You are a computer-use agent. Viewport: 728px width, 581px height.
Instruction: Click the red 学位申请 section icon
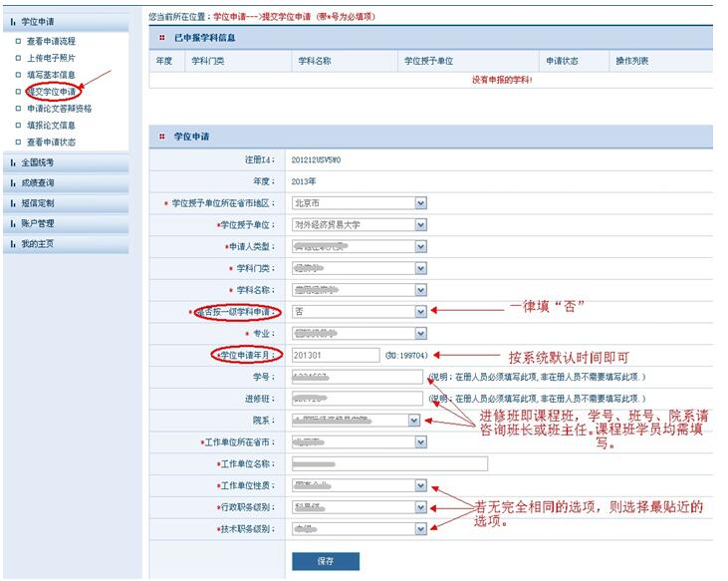click(x=162, y=137)
